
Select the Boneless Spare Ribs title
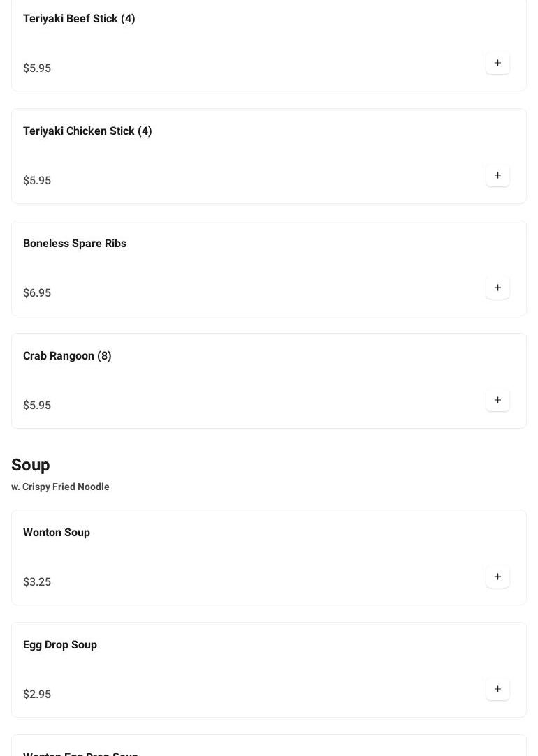75,244
